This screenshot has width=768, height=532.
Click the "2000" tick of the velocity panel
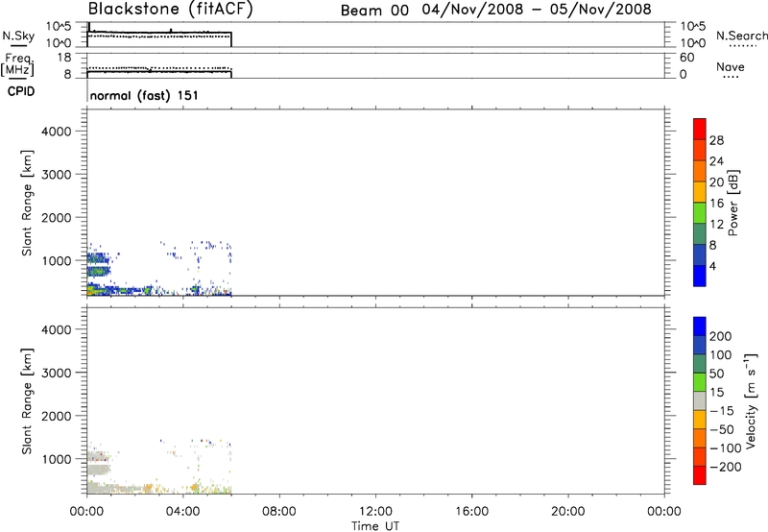click(x=57, y=416)
